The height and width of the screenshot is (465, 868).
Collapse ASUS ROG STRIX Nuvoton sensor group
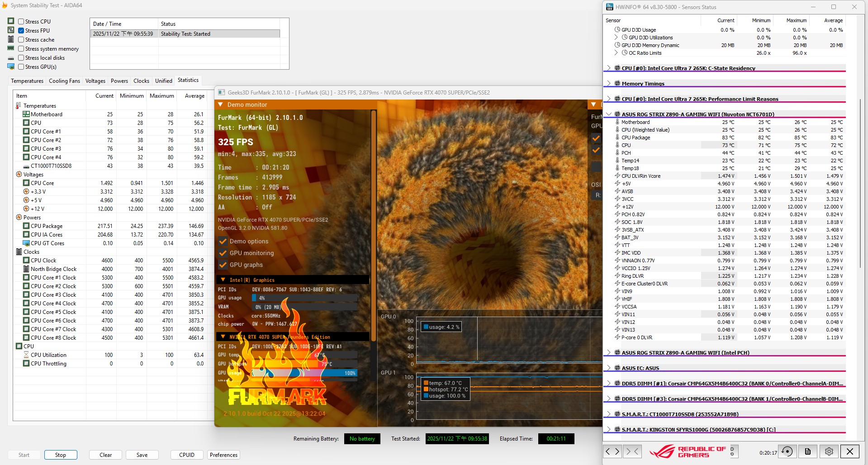608,114
